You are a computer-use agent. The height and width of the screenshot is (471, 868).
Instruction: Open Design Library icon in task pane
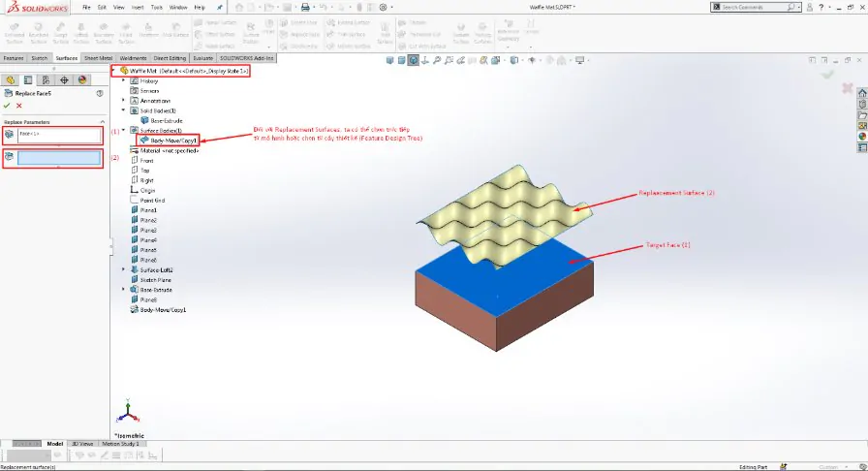862,104
